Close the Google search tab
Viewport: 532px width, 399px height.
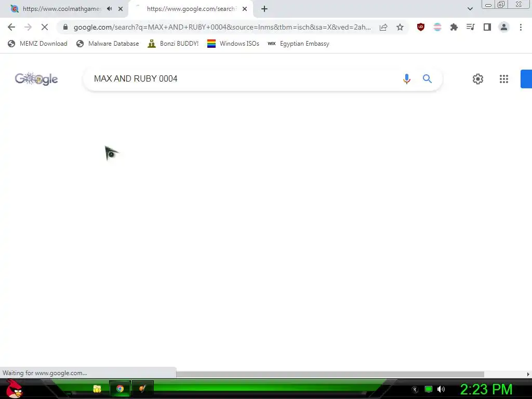[x=245, y=9]
